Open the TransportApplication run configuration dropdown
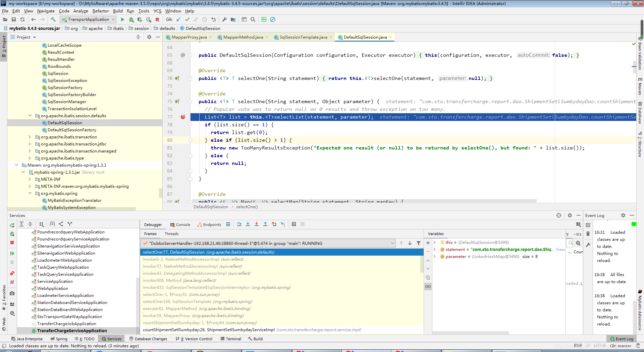This screenshot has height=352, width=644. (x=89, y=19)
